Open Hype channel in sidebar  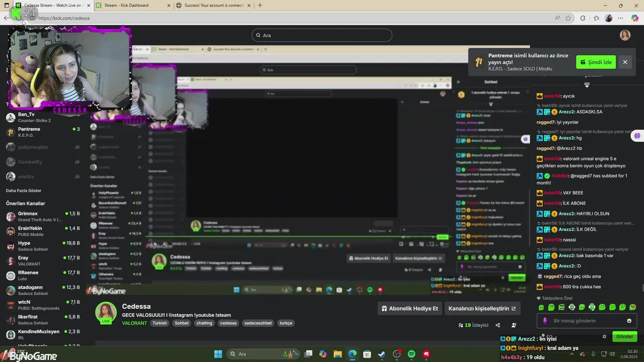[x=43, y=246]
